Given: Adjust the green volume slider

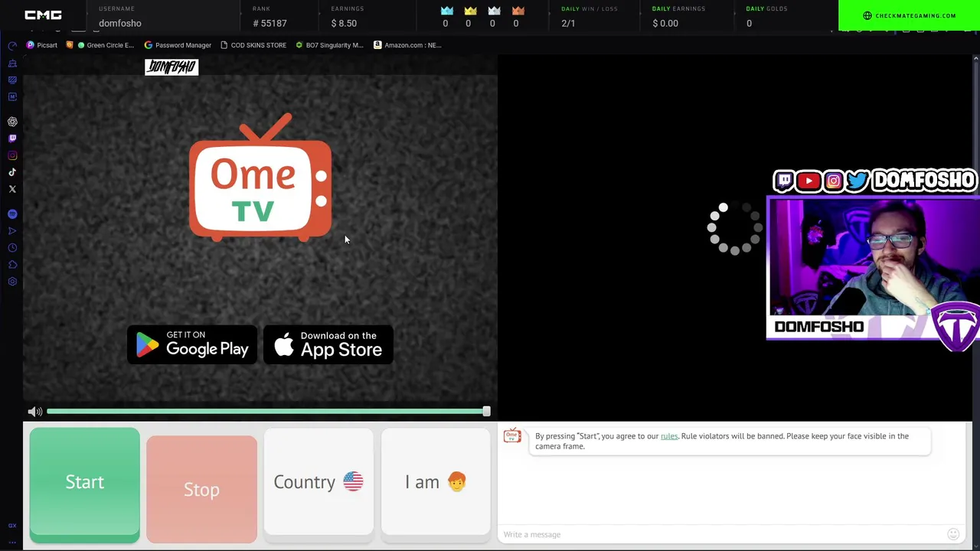Looking at the screenshot, I should 268,412.
